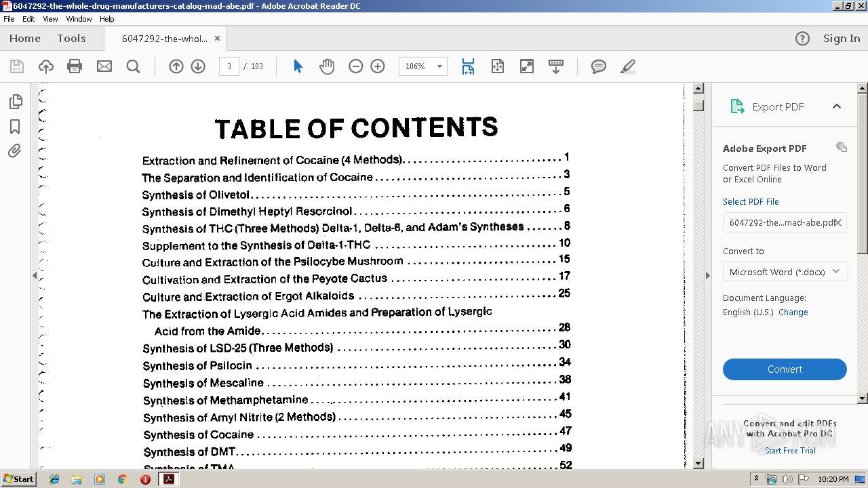Print the document using the printer icon
This screenshot has width=868, height=488.
click(x=75, y=66)
